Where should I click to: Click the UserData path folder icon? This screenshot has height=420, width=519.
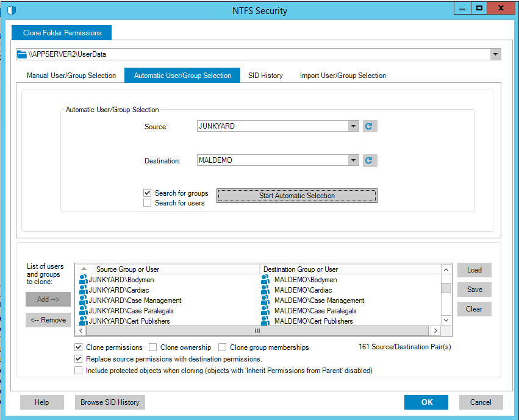tap(22, 54)
